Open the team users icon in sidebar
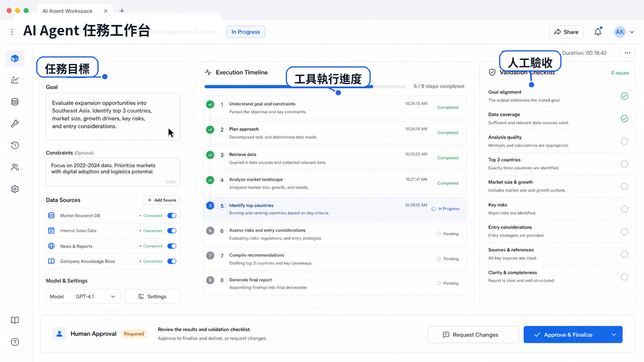 15,167
